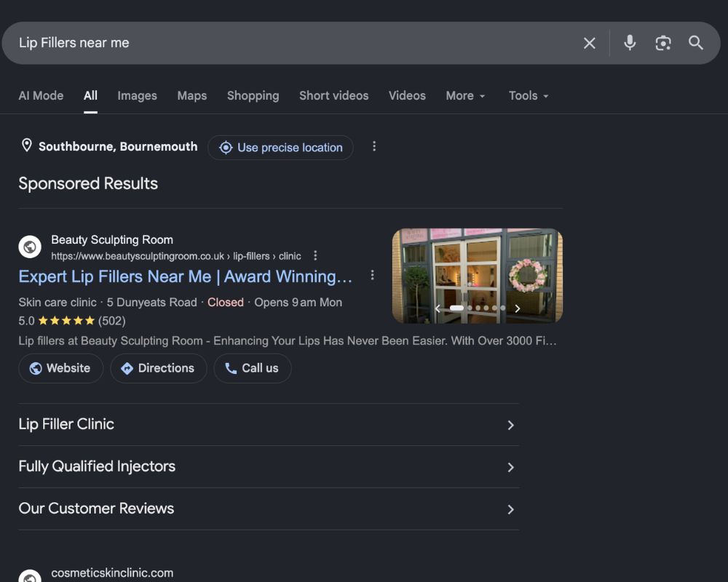Show previous photo in clinic carousel
The image size is (728, 582).
[438, 308]
